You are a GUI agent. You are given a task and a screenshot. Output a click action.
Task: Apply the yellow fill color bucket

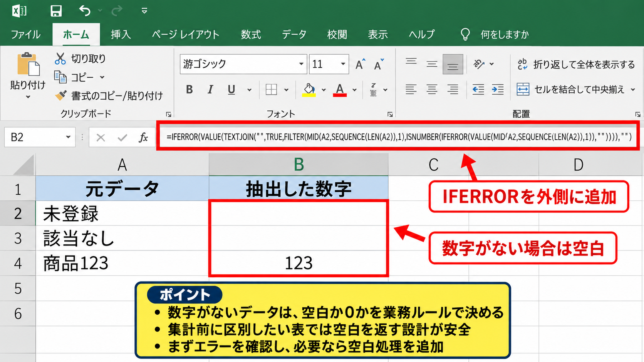point(309,90)
